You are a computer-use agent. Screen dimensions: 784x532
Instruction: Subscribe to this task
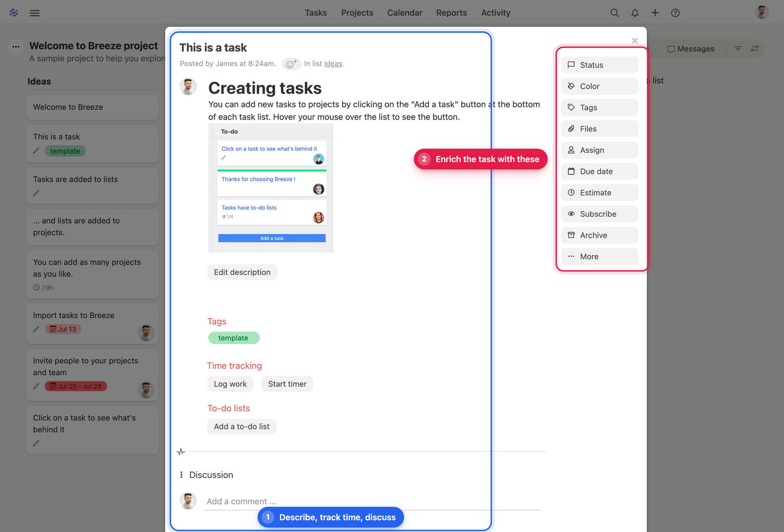point(600,214)
